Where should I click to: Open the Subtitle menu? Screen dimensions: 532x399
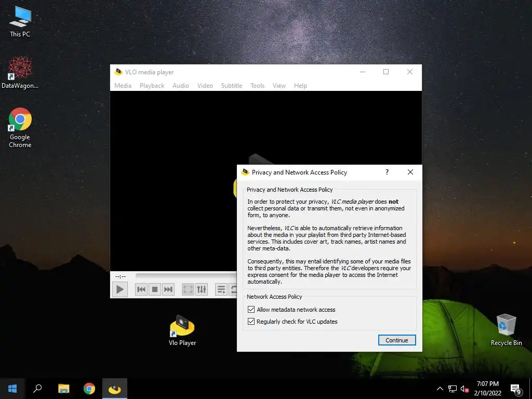coord(232,86)
